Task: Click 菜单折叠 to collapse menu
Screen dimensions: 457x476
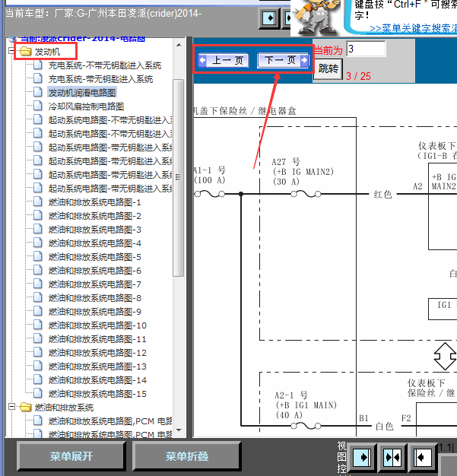Action: click(x=187, y=456)
